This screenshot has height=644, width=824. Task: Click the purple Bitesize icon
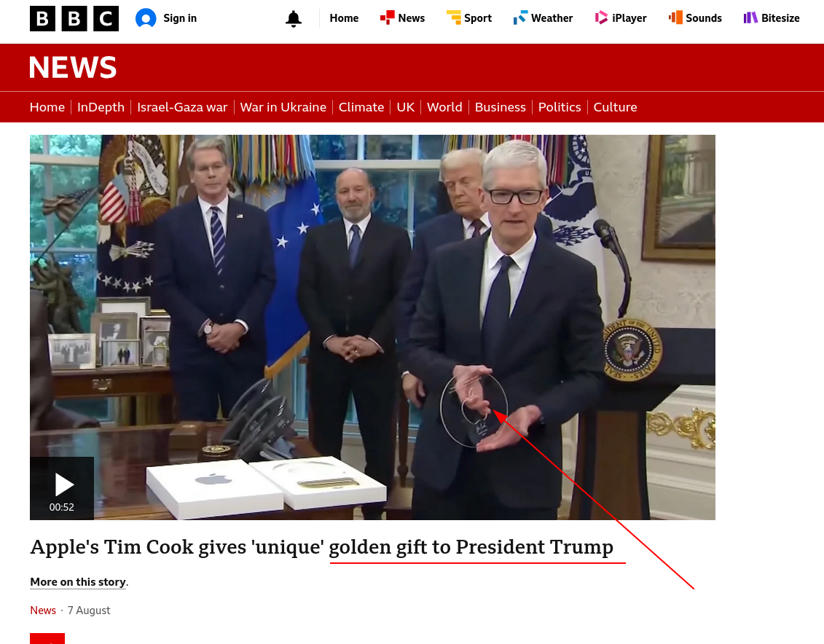pos(750,18)
